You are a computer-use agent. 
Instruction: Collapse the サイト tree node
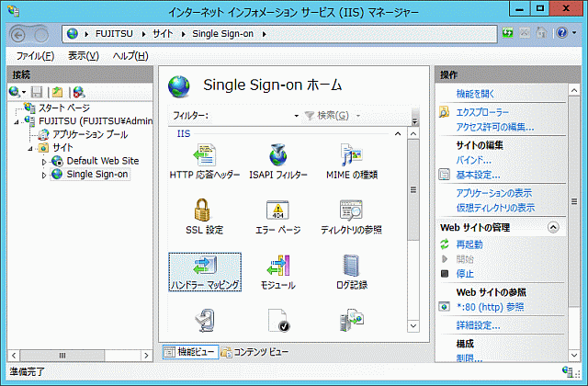(31, 147)
